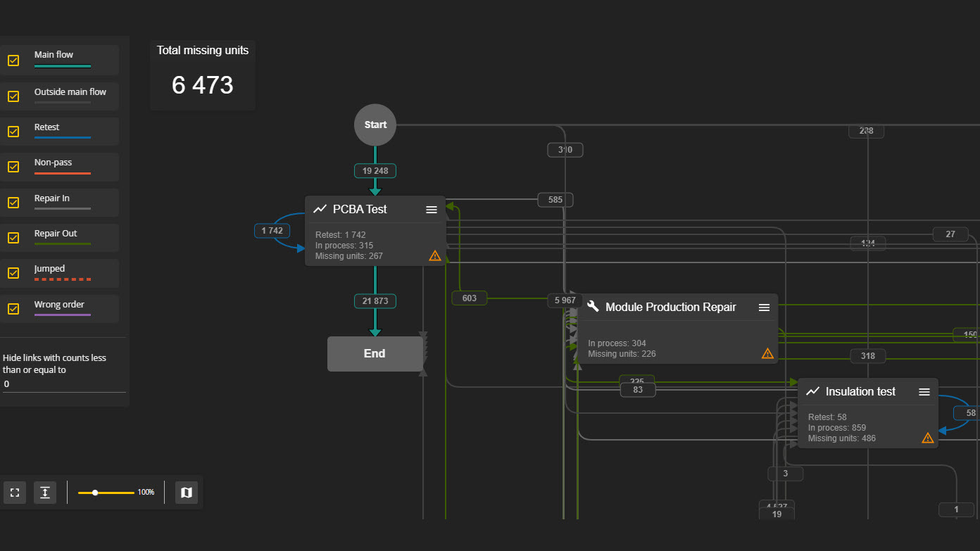Click the Start node

point(375,125)
